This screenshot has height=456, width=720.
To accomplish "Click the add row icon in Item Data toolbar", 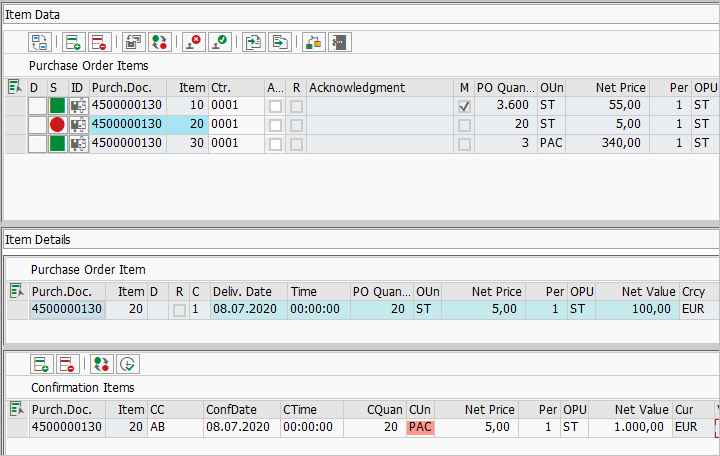I will click(73, 42).
